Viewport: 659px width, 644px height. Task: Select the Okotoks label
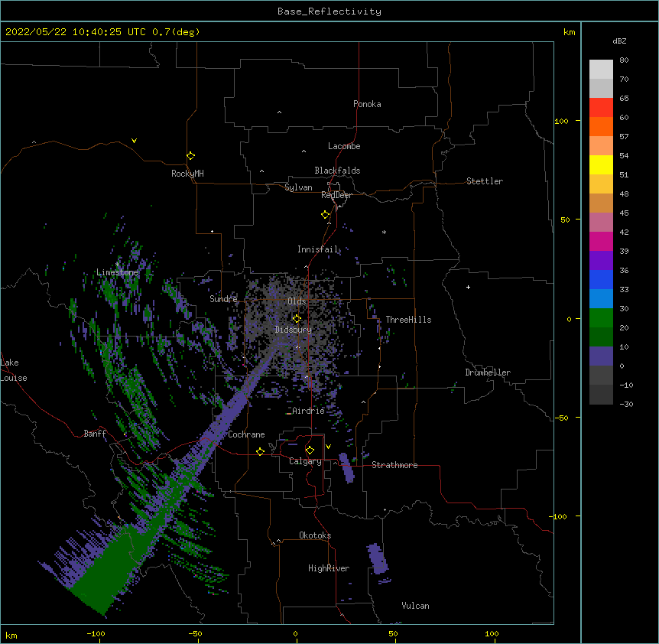[315, 535]
